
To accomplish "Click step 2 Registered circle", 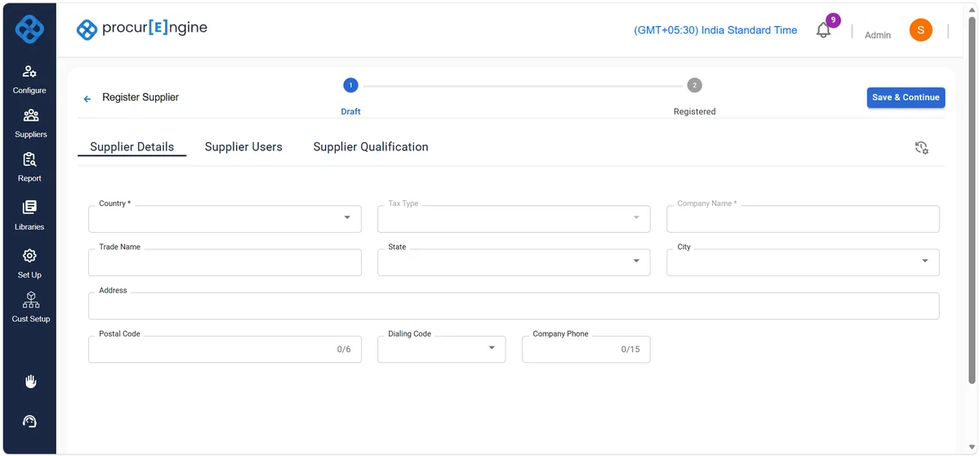I will [x=694, y=85].
